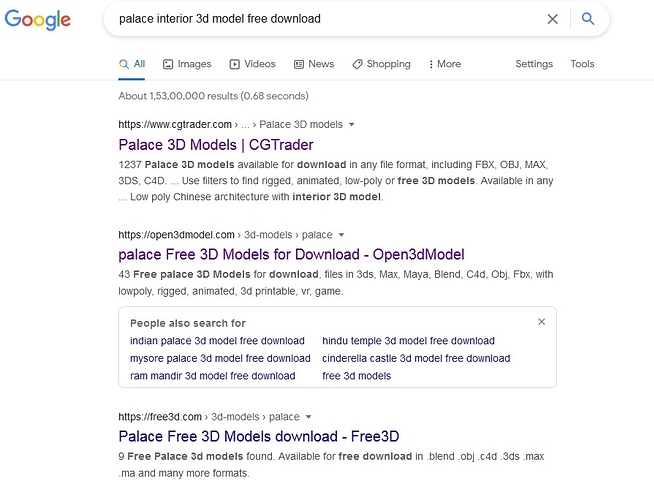Close the People also search for box
The image size is (654, 500).
(541, 322)
